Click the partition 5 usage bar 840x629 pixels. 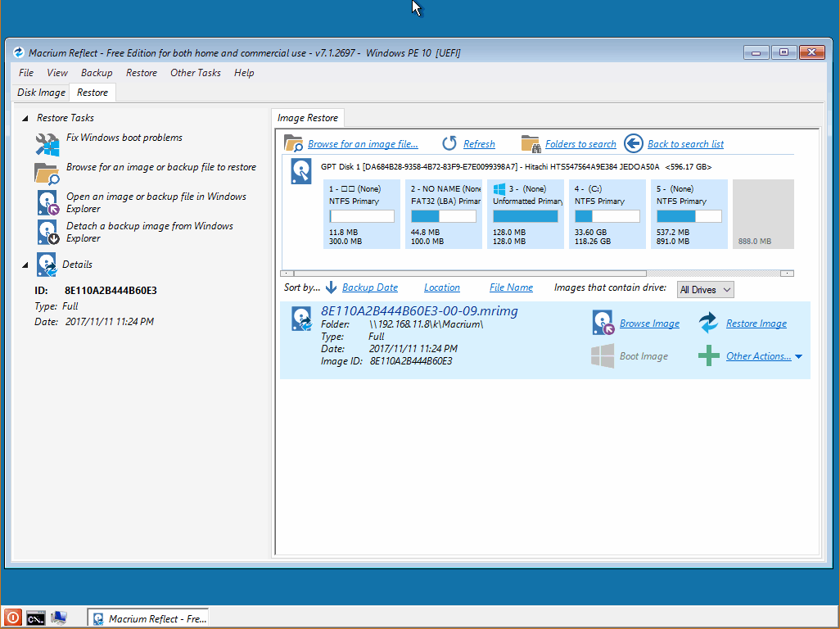tap(689, 216)
